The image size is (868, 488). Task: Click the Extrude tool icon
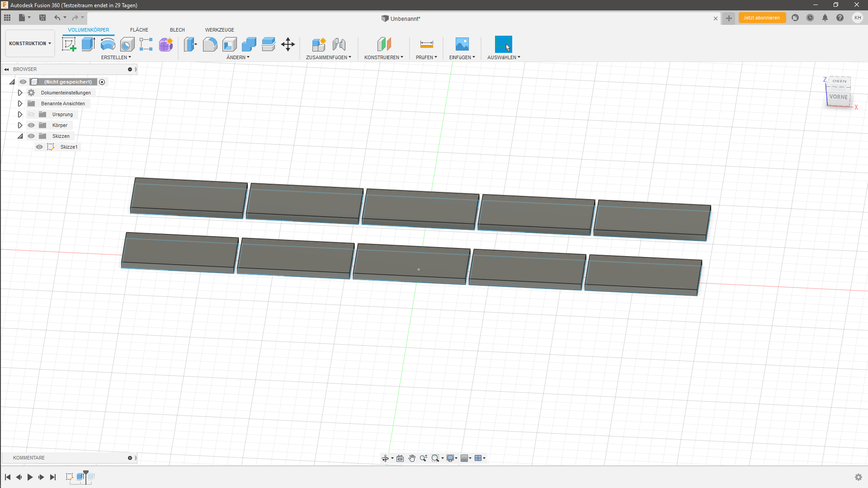coord(88,44)
